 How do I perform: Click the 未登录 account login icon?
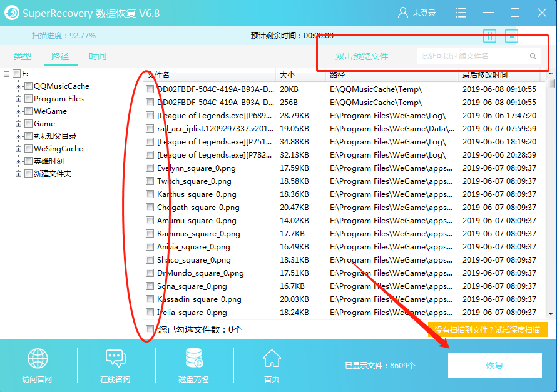402,13
